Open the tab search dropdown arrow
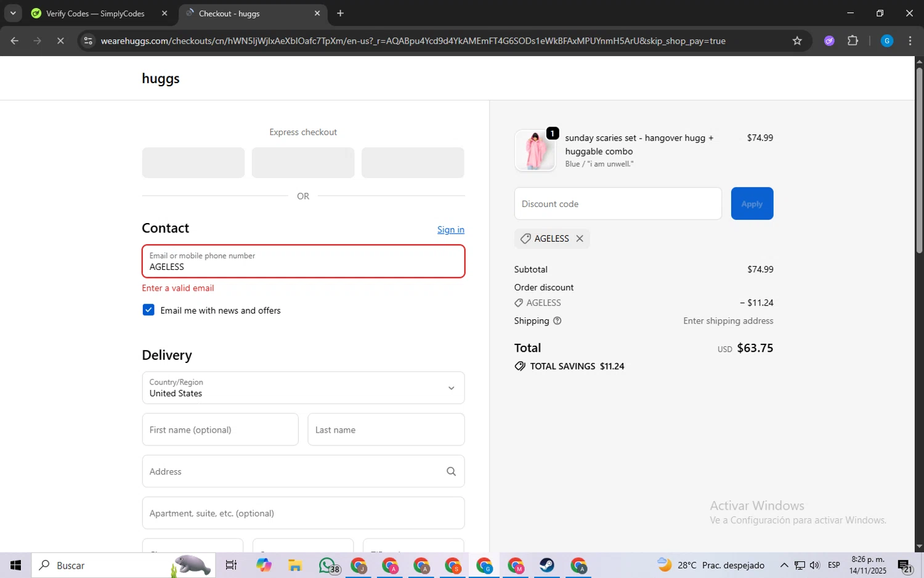The width and height of the screenshot is (924, 578). (x=13, y=13)
